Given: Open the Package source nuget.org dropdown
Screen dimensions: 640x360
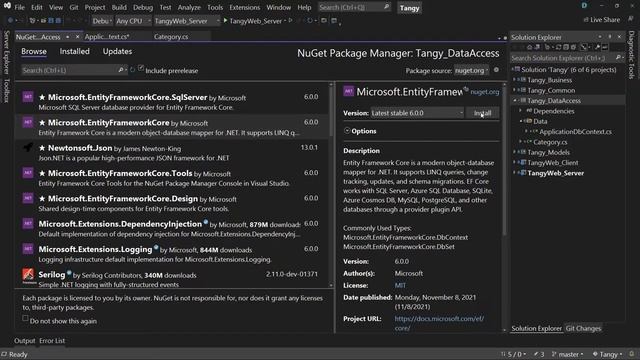Looking at the screenshot, I should click(471, 71).
